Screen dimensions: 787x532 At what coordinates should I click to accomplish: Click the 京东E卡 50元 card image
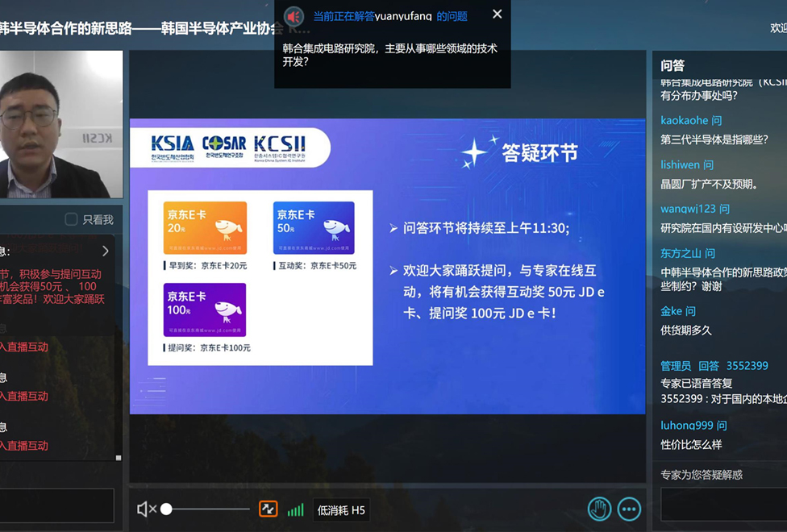[314, 228]
